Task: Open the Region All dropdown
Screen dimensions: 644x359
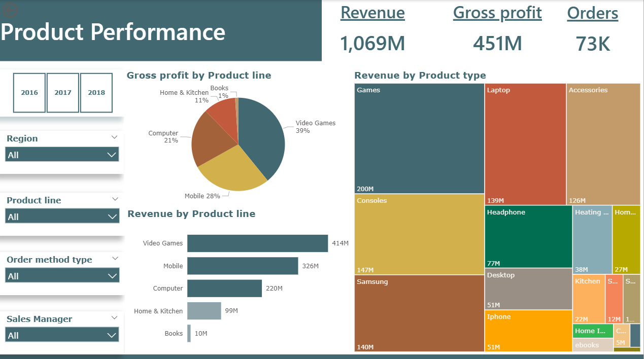Action: [x=62, y=155]
